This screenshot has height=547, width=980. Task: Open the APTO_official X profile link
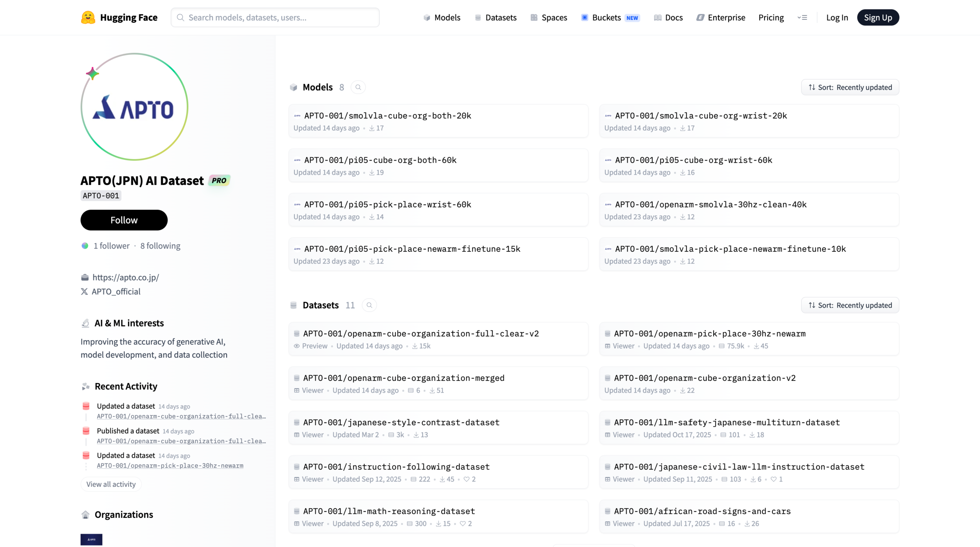(116, 292)
